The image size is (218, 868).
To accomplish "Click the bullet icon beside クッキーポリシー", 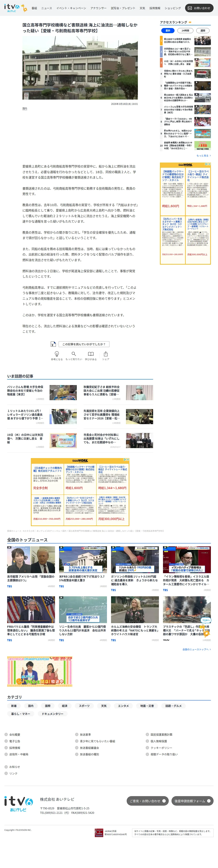I will coord(147,747).
